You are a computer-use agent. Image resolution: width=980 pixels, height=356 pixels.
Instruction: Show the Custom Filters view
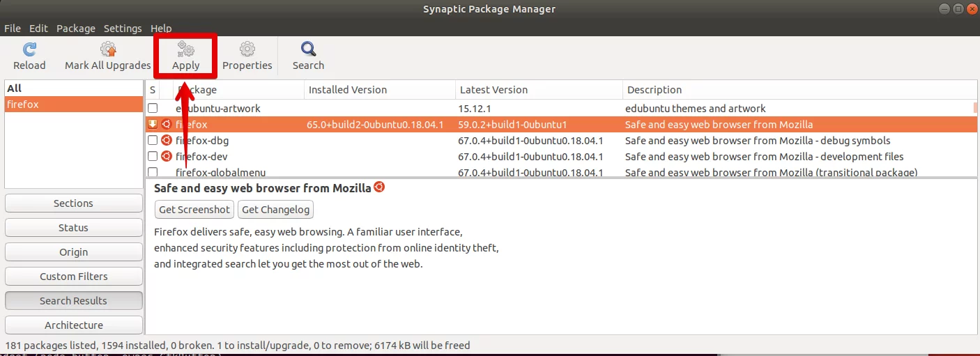[x=73, y=277]
